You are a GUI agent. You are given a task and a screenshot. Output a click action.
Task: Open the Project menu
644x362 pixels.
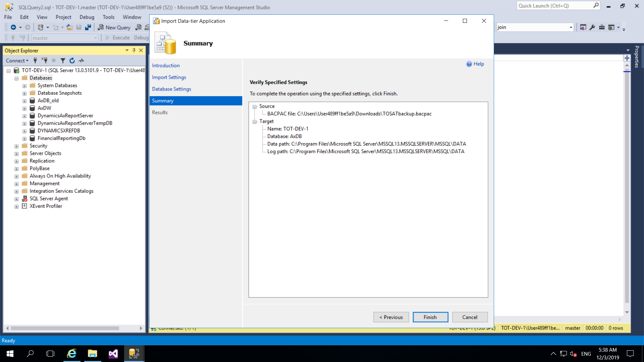click(63, 17)
